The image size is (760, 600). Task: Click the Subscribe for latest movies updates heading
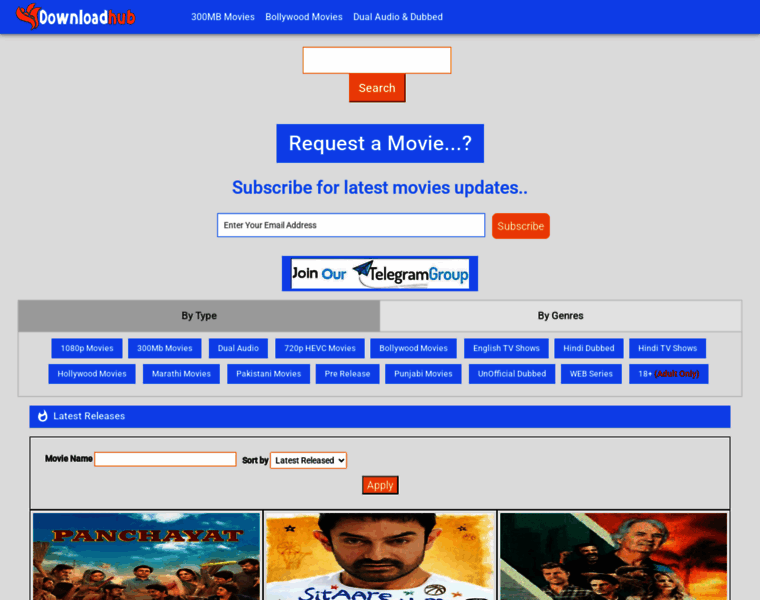(x=380, y=188)
